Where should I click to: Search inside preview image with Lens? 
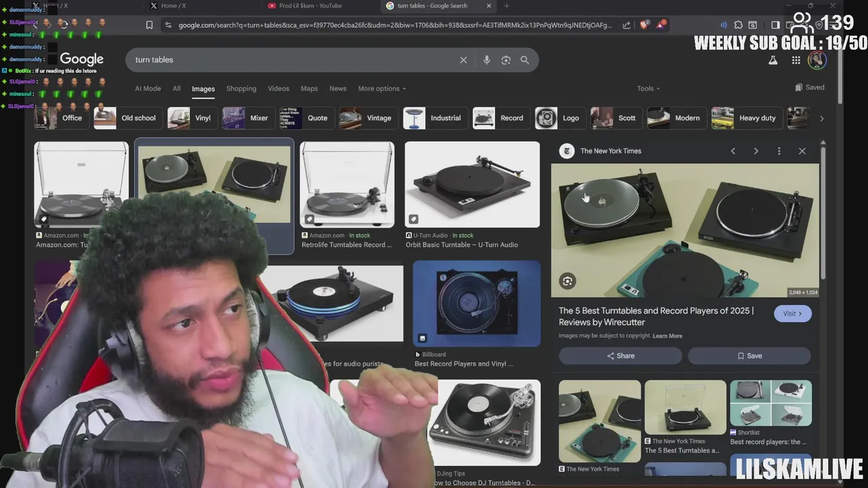click(568, 281)
